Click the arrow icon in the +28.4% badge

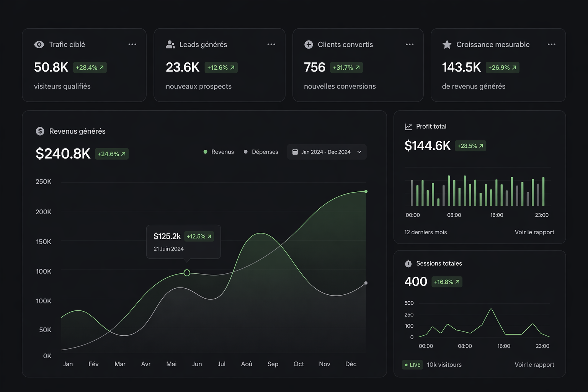pos(101,67)
